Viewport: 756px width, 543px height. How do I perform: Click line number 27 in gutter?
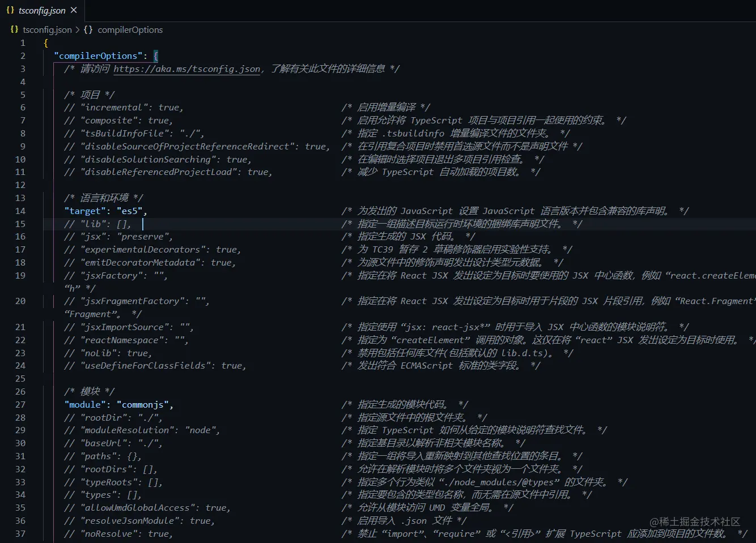20,404
